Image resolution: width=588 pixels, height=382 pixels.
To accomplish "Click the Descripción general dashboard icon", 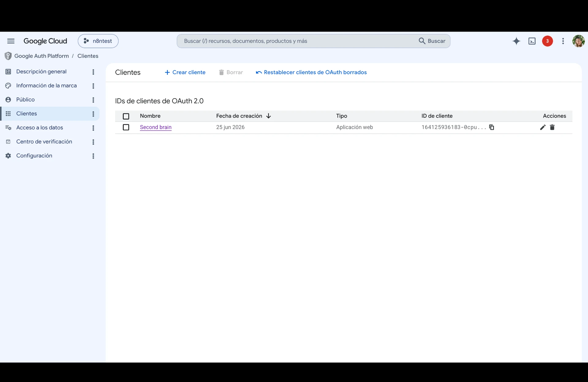I will coord(8,72).
